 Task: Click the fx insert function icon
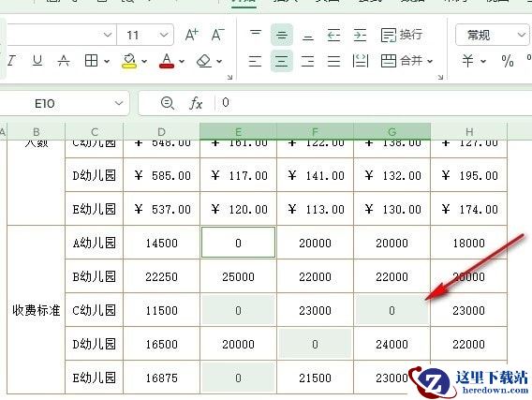tap(196, 103)
